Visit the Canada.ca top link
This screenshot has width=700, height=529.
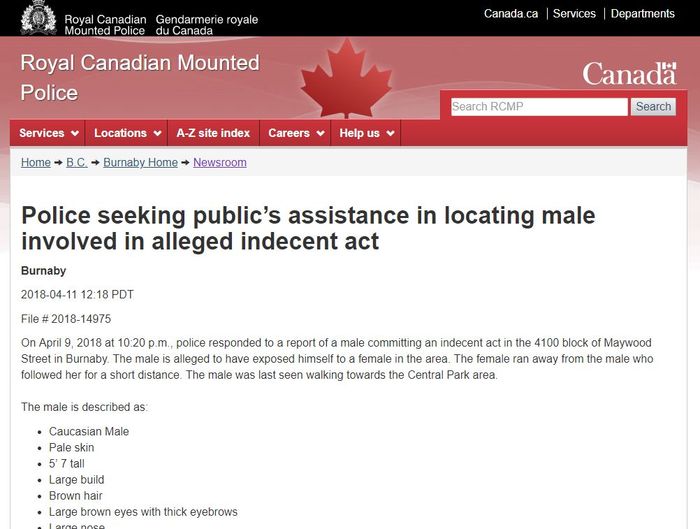click(511, 14)
